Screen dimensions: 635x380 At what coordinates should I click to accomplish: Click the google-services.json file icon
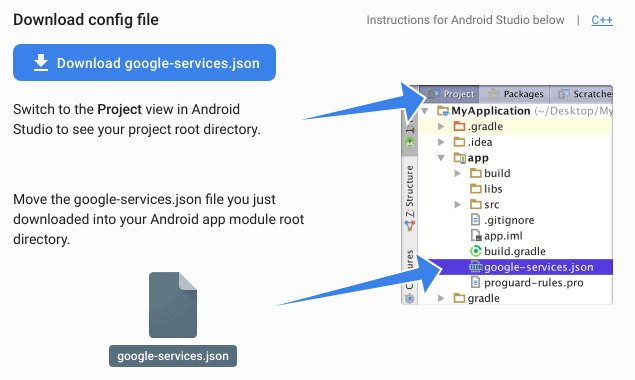click(x=173, y=305)
